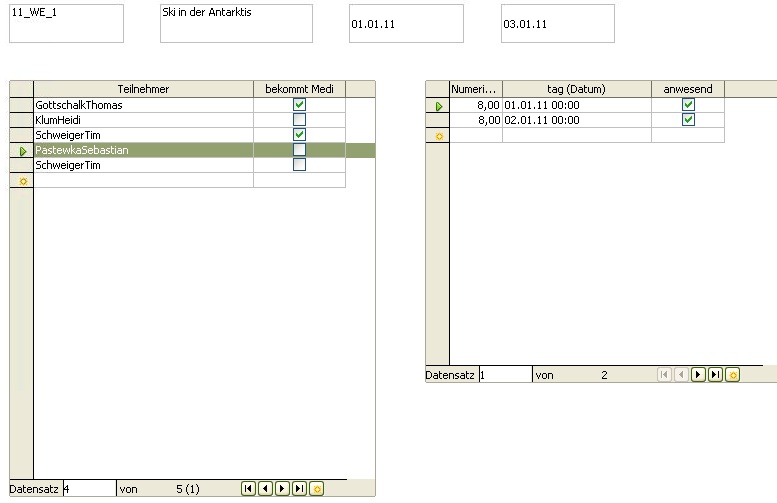Add new record in attendance table navigation

[732, 375]
